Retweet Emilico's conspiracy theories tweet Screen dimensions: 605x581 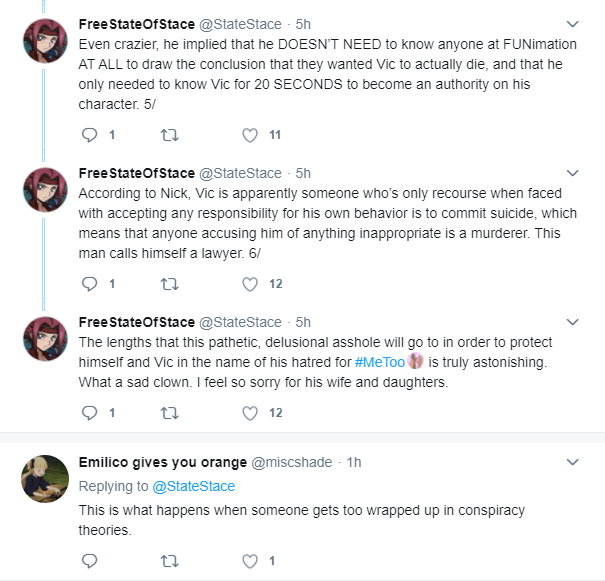pyautogui.click(x=169, y=561)
